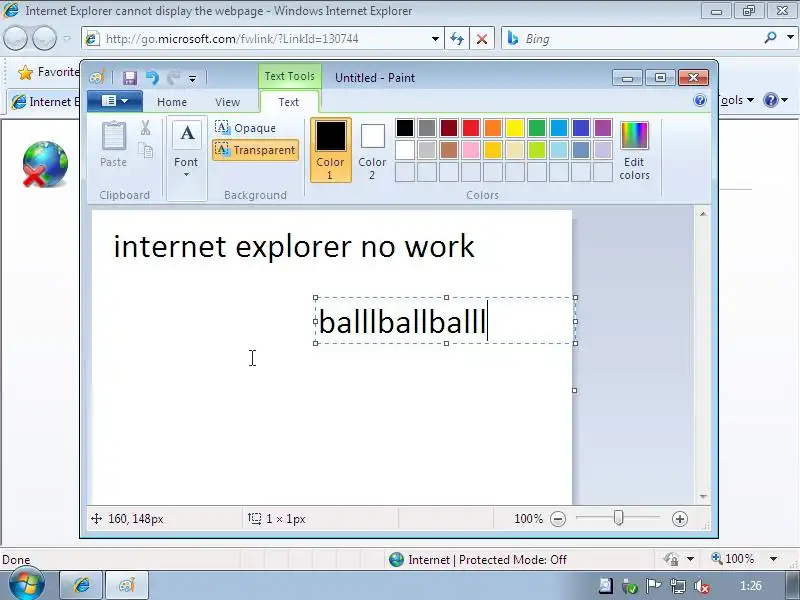Open the recent pages dropdown arrow
The width and height of the screenshot is (800, 600).
(x=67, y=39)
